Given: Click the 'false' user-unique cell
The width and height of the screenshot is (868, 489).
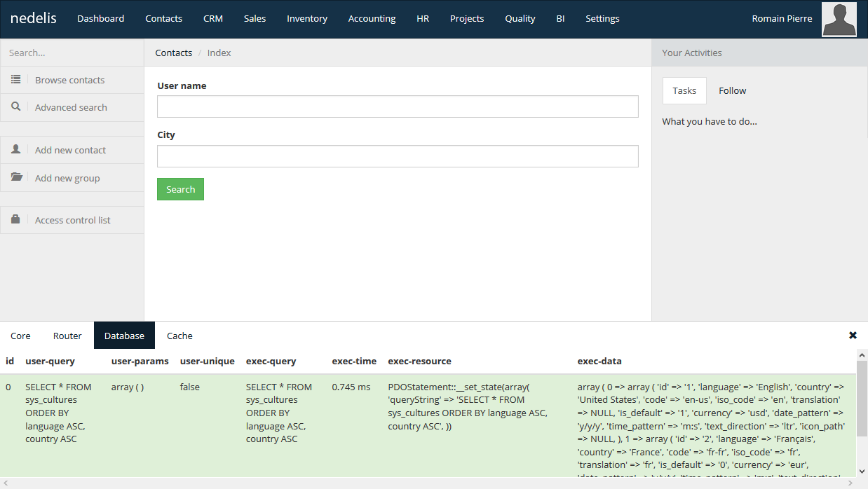Looking at the screenshot, I should tap(190, 387).
